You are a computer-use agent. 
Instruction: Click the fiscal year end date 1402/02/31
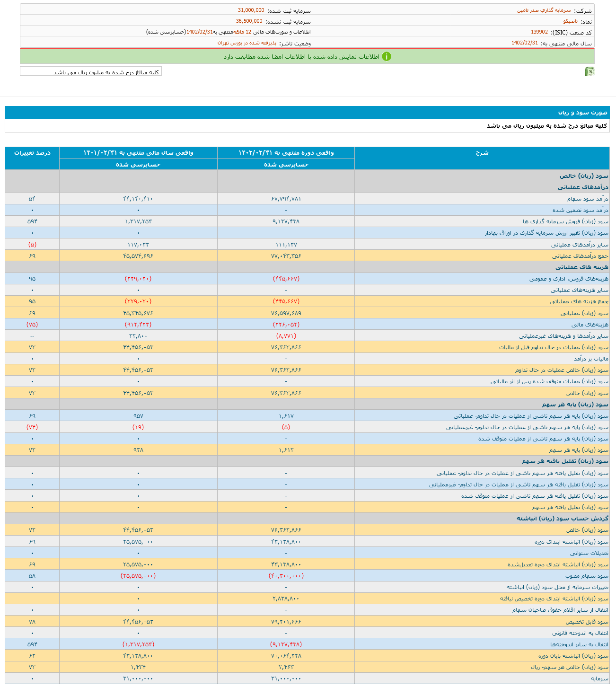(x=524, y=43)
